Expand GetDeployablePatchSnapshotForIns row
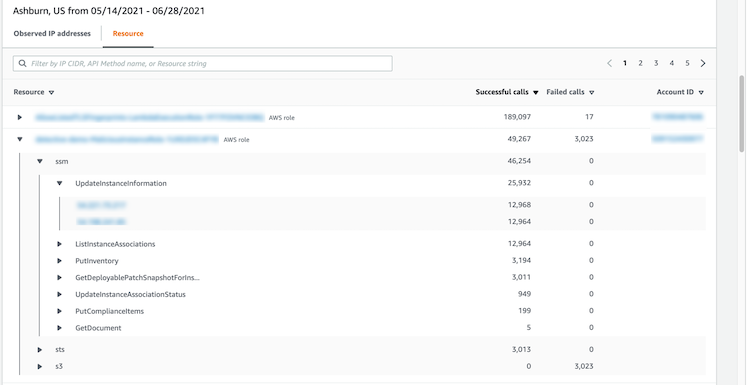Image resolution: width=750 pixels, height=385 pixels. coord(59,277)
